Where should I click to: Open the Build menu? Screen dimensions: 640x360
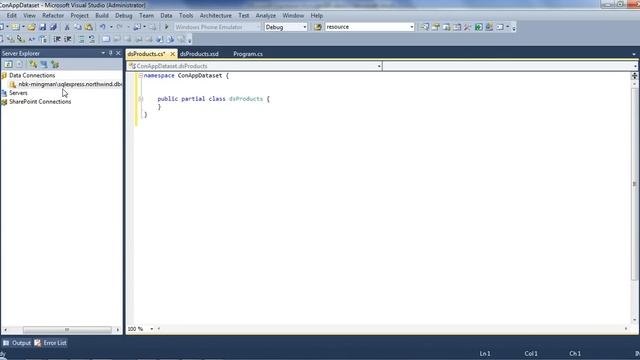102,16
